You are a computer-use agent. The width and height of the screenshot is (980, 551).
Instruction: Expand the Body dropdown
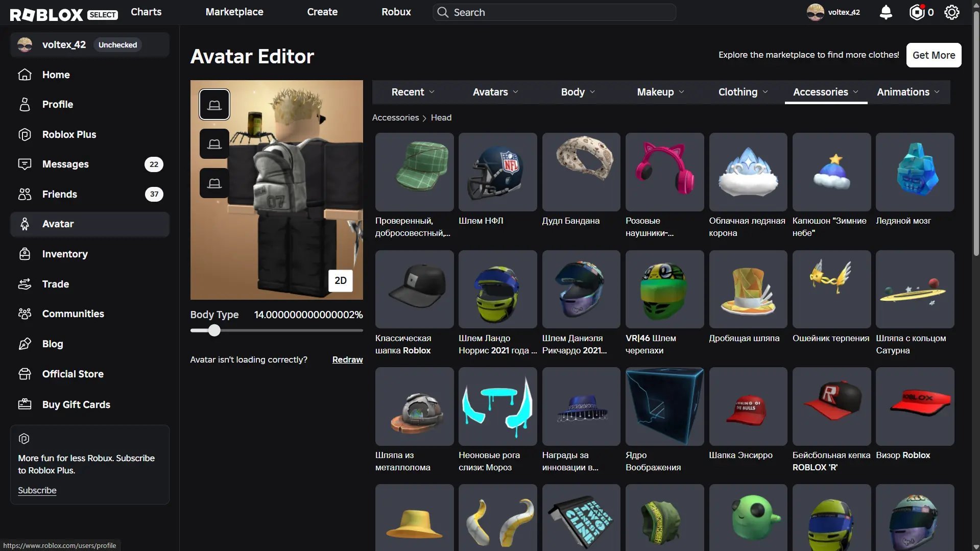tap(578, 92)
